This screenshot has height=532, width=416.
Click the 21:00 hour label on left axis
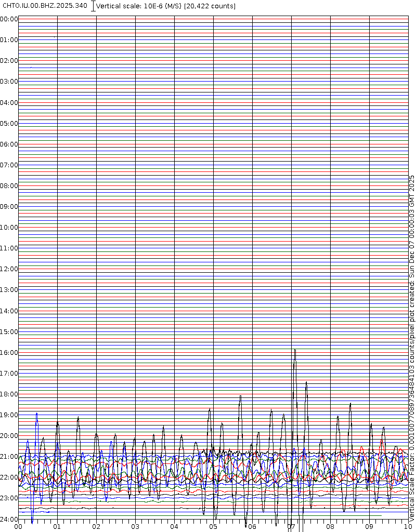[x=9, y=457]
